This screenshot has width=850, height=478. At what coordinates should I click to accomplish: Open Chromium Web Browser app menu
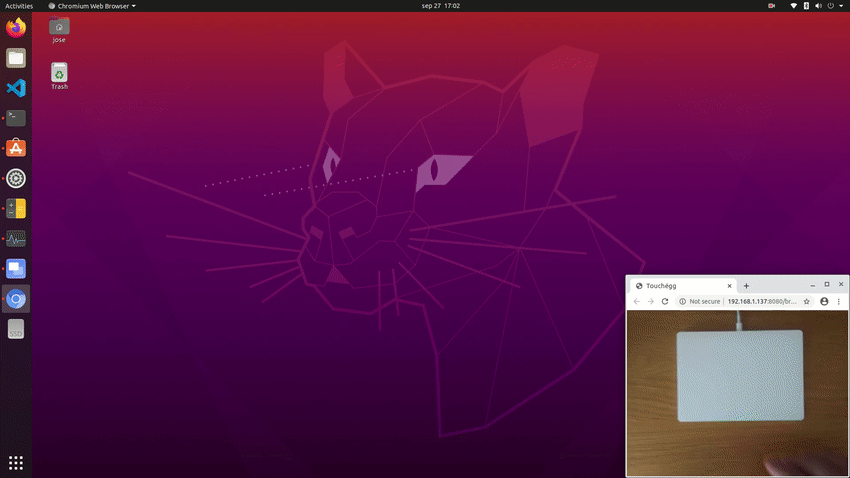[x=92, y=6]
